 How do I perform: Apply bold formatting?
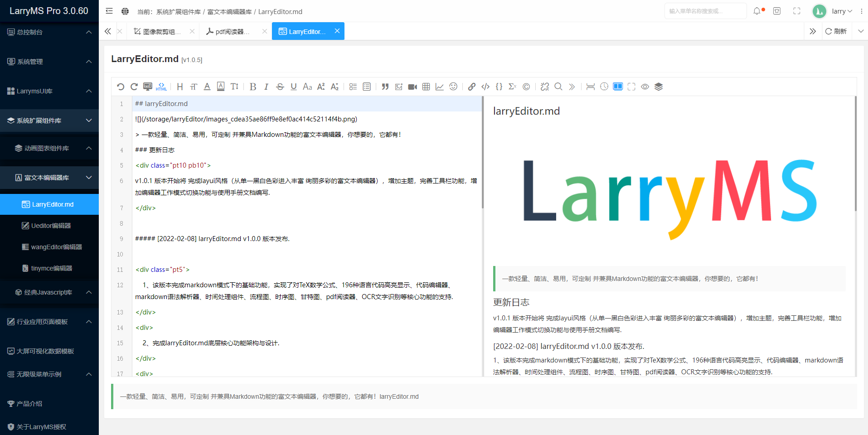coord(253,87)
